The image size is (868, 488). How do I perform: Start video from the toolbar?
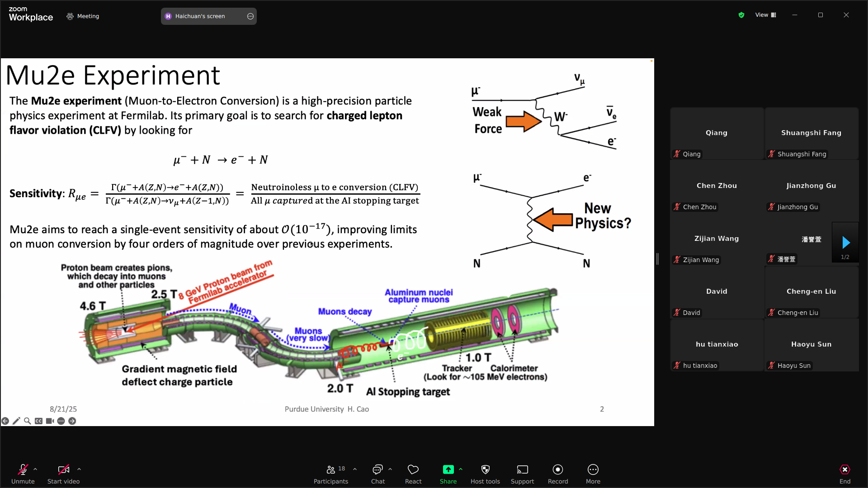(64, 474)
